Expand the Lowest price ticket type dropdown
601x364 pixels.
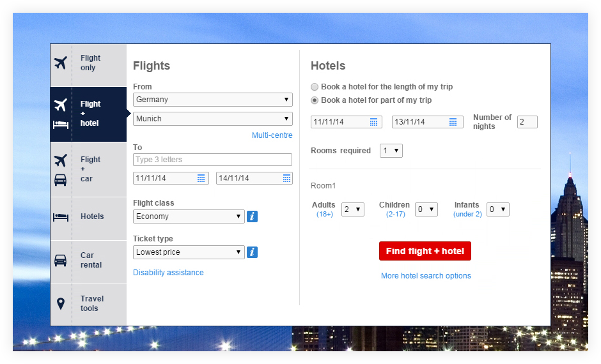click(x=189, y=252)
